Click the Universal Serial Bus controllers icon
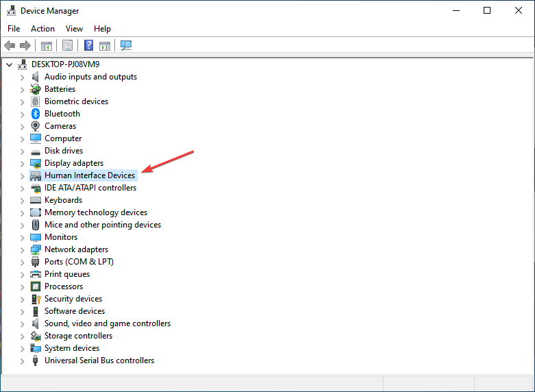Screen dimensions: 535x392 pyautogui.click(x=35, y=360)
